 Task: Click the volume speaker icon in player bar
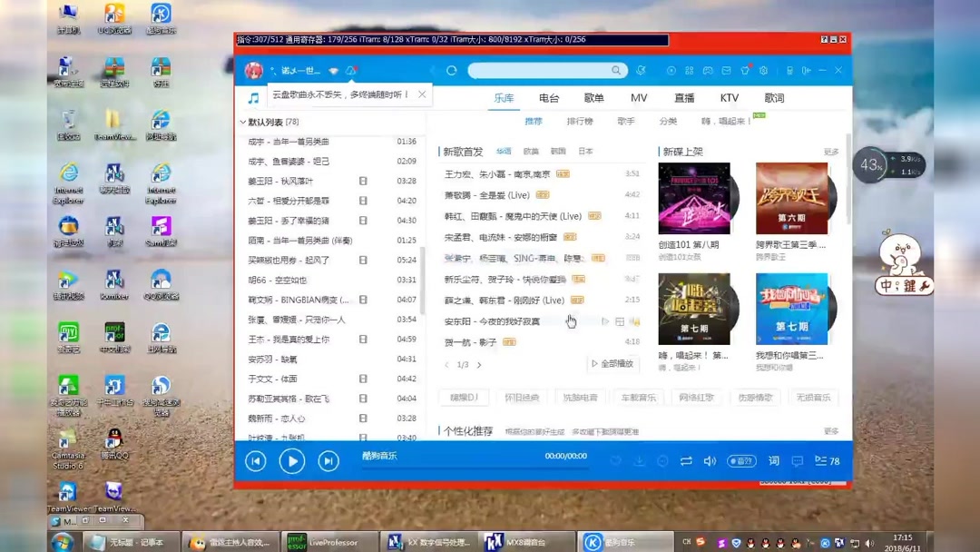710,460
